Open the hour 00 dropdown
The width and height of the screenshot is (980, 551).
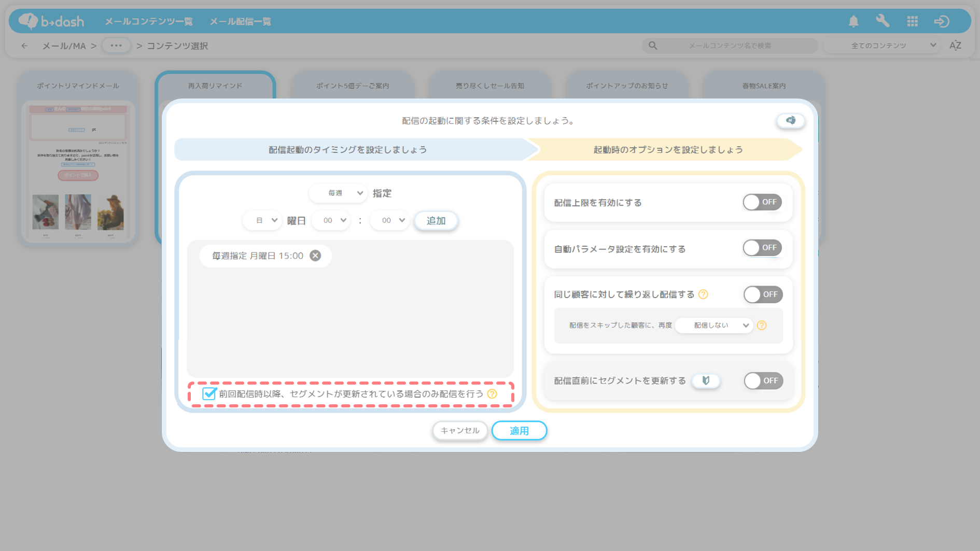click(x=331, y=220)
